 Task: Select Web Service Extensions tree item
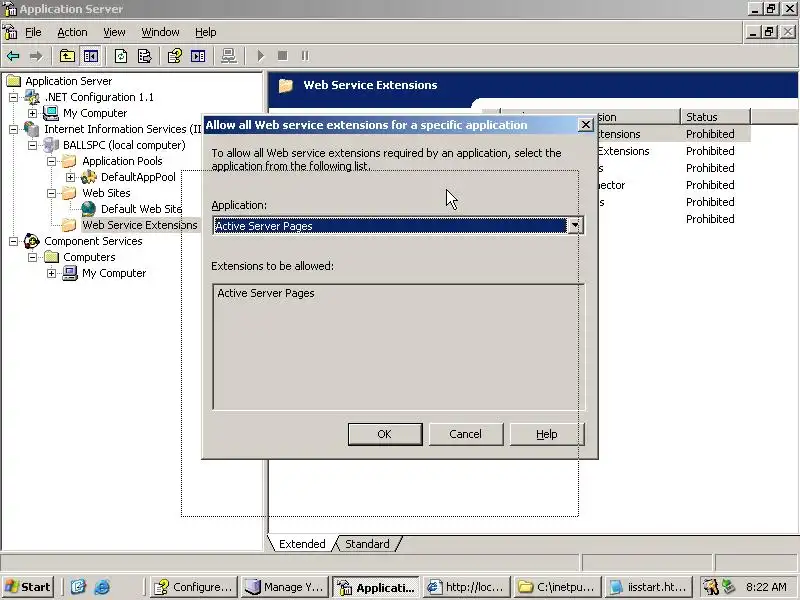140,225
